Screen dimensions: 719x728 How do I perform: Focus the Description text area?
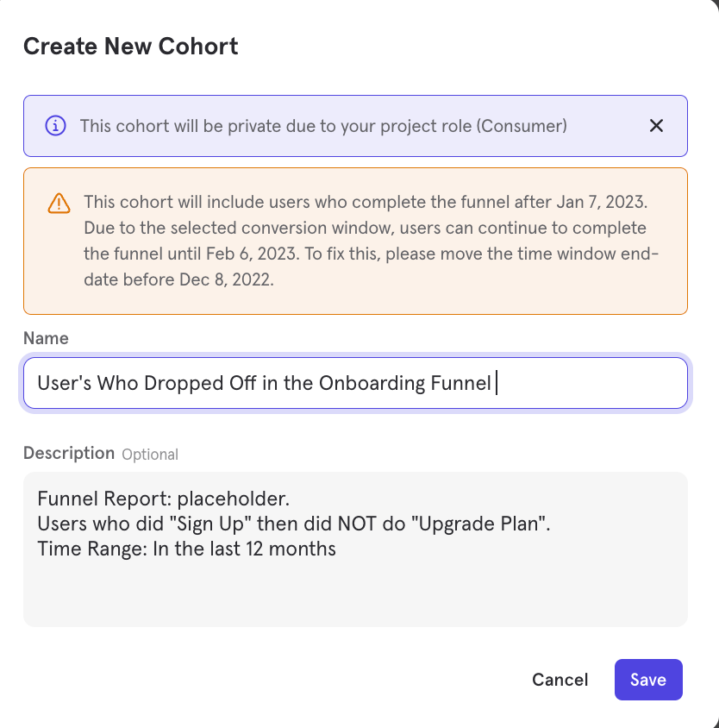coord(355,549)
